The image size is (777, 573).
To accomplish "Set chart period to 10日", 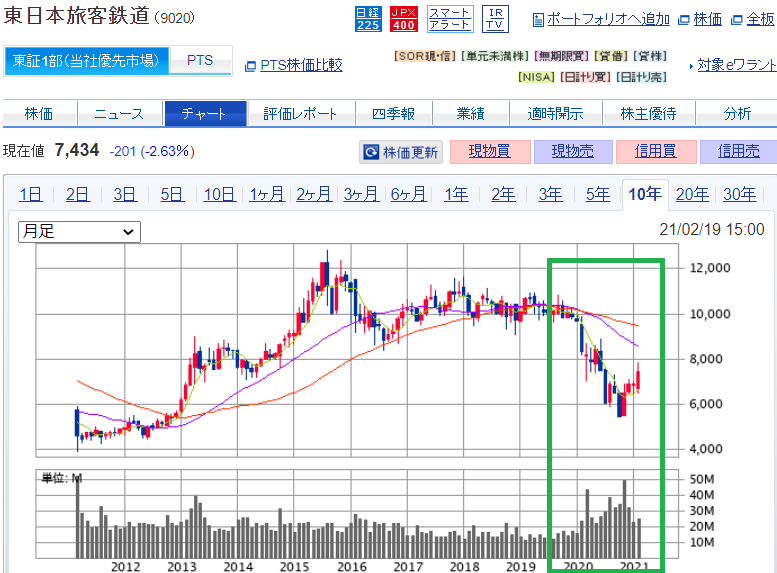I will [x=220, y=194].
